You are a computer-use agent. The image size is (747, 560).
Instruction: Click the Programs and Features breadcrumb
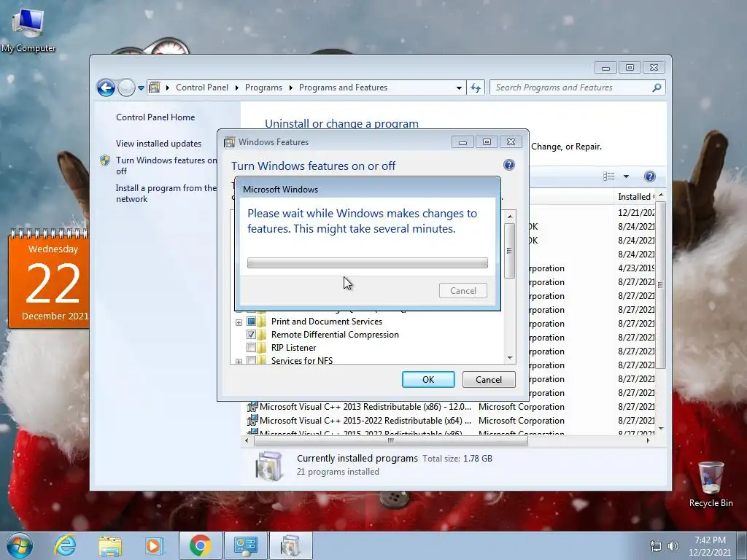pyautogui.click(x=343, y=87)
